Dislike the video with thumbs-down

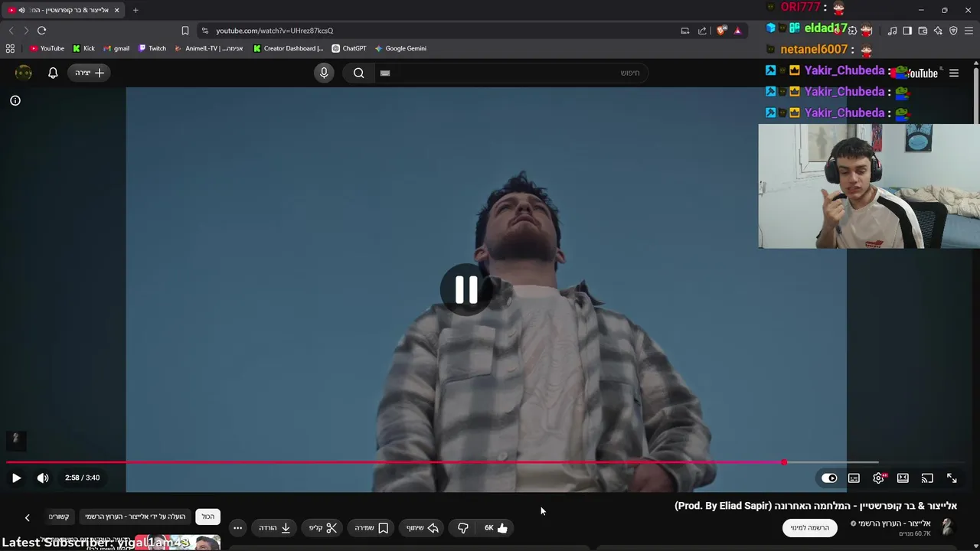462,528
